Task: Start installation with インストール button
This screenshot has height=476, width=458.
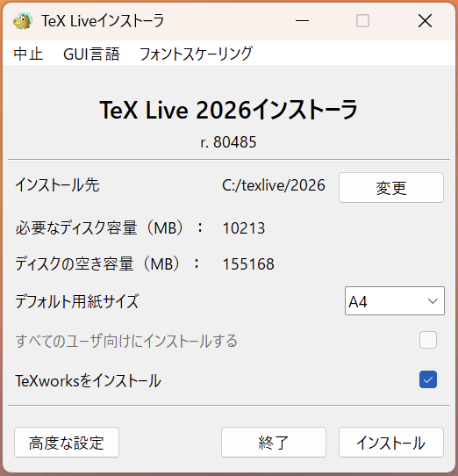Action: click(391, 443)
